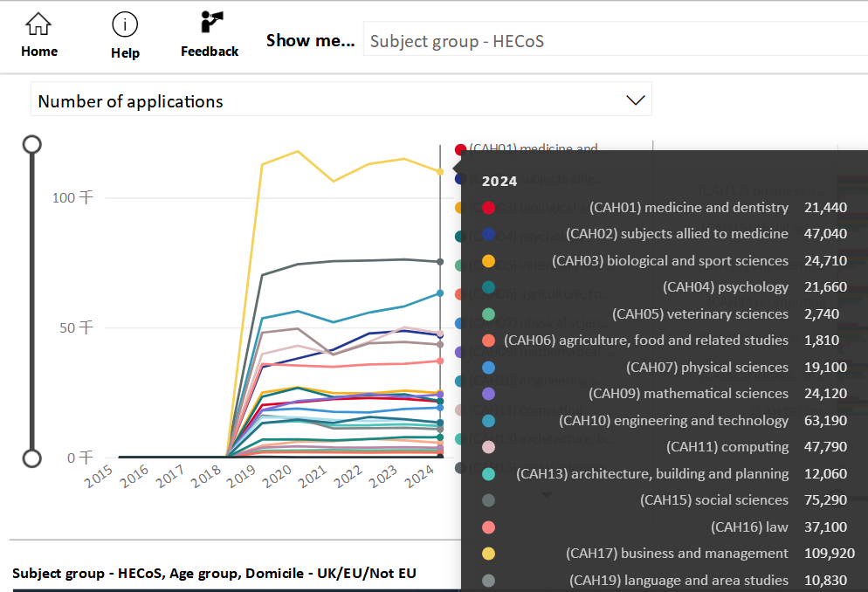
Task: Click the value 63,190 in the tooltip
Action: tap(825, 421)
